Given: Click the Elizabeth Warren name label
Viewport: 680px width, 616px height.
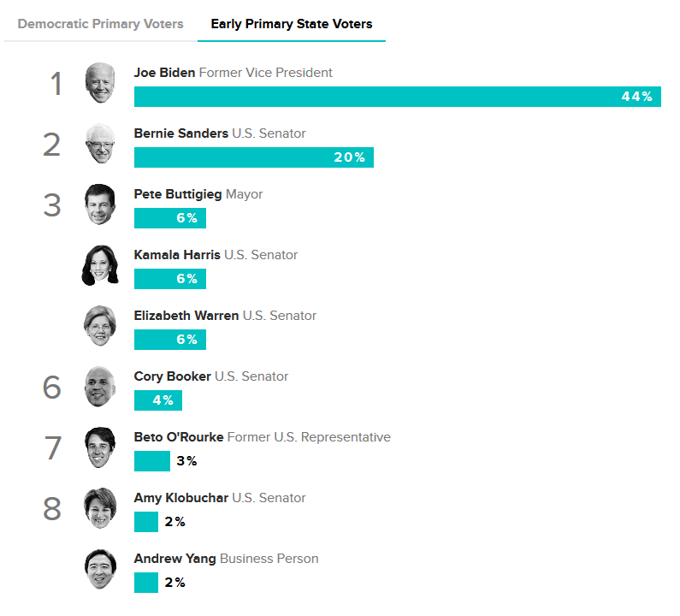Looking at the screenshot, I should point(186,316).
